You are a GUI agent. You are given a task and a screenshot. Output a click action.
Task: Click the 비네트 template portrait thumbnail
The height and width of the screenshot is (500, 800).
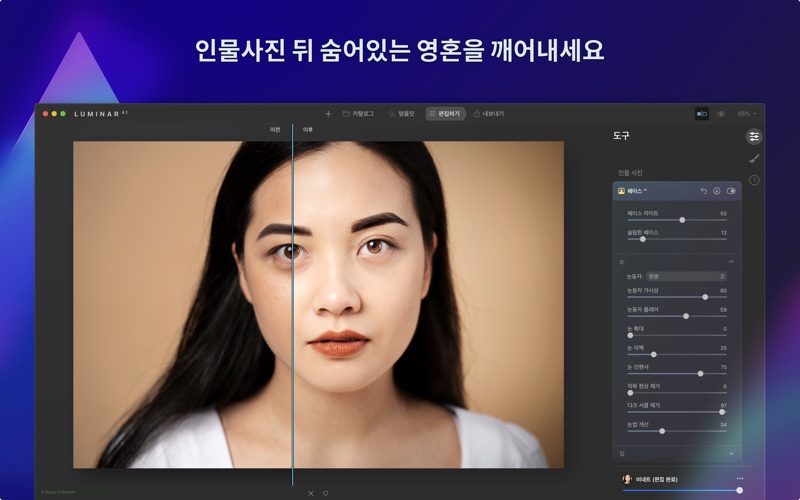tap(627, 479)
